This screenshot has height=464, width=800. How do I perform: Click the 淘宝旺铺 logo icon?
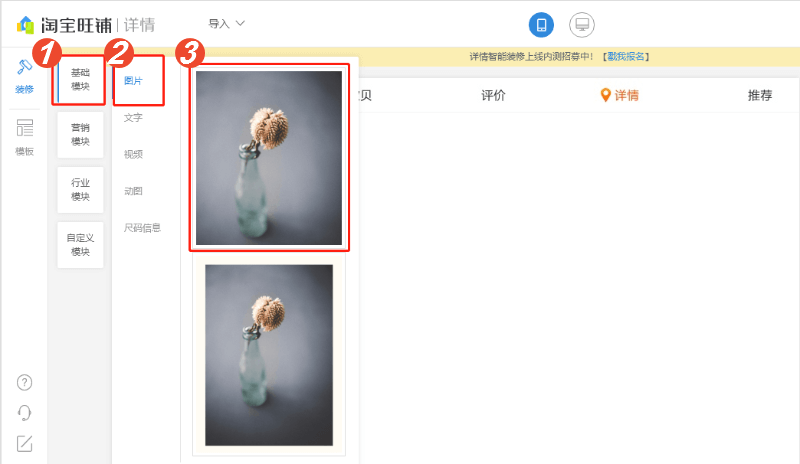(25, 25)
